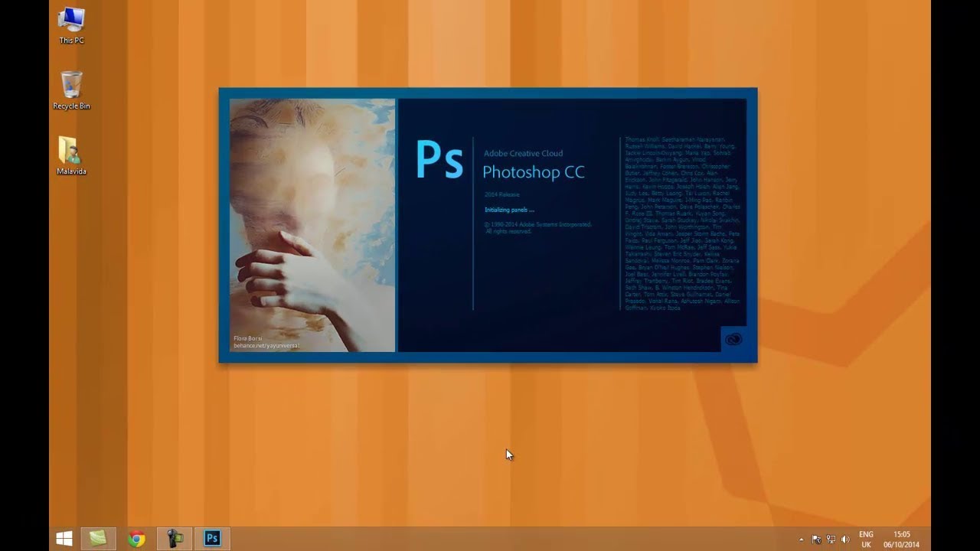Click the Ps logo on the splash screen
980x551 pixels.
(x=439, y=159)
